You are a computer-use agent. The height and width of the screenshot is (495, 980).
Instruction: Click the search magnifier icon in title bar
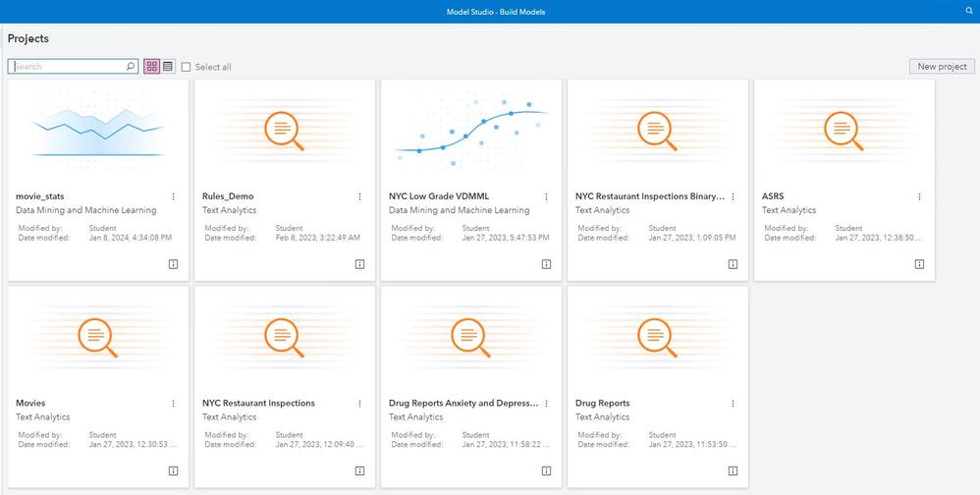coord(969,12)
